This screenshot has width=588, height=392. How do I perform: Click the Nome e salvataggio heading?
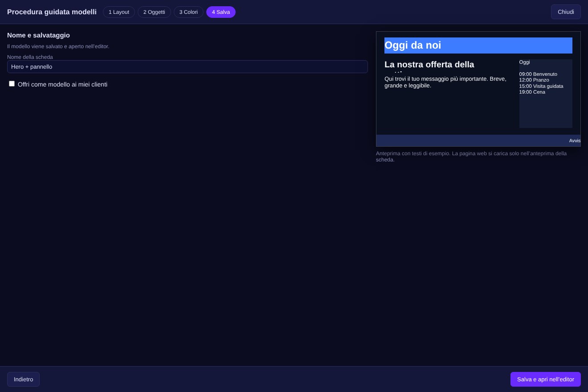pos(38,35)
